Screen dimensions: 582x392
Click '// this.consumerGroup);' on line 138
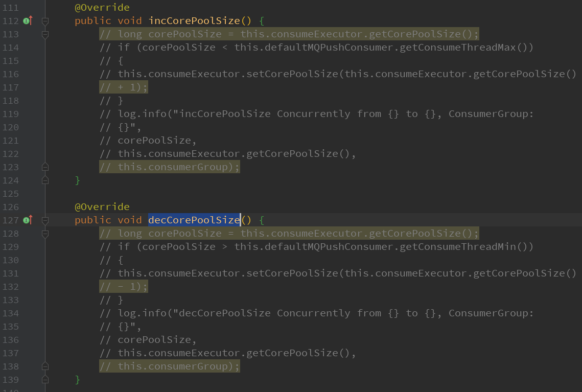[170, 366]
